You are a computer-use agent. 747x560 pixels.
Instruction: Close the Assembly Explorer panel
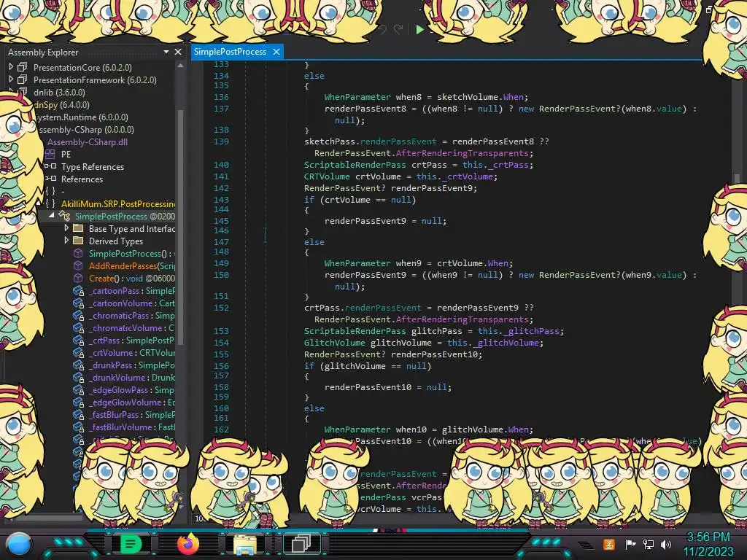(x=178, y=52)
